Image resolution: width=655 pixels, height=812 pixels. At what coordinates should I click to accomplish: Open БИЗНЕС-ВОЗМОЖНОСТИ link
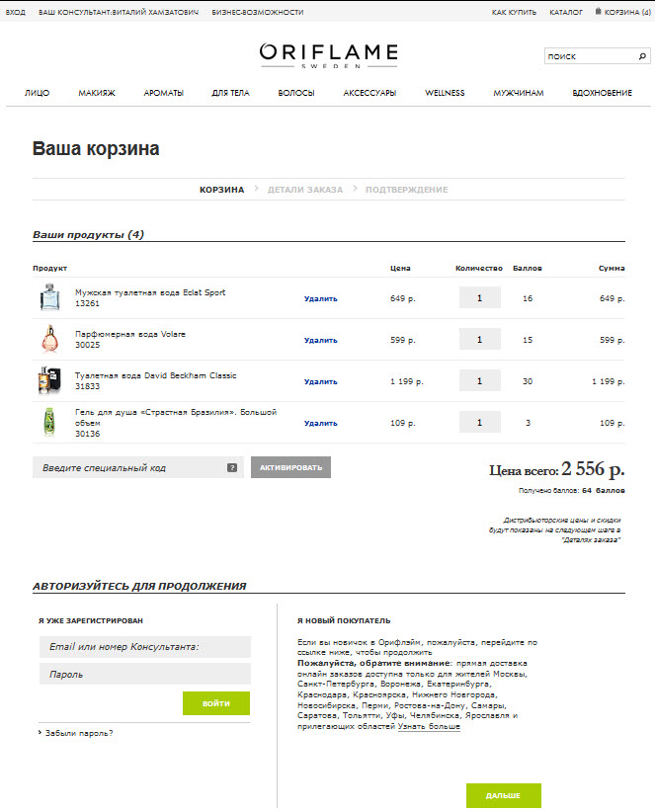[257, 12]
